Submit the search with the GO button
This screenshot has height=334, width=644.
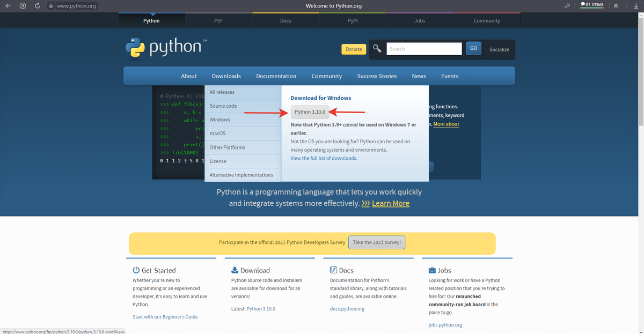point(473,48)
